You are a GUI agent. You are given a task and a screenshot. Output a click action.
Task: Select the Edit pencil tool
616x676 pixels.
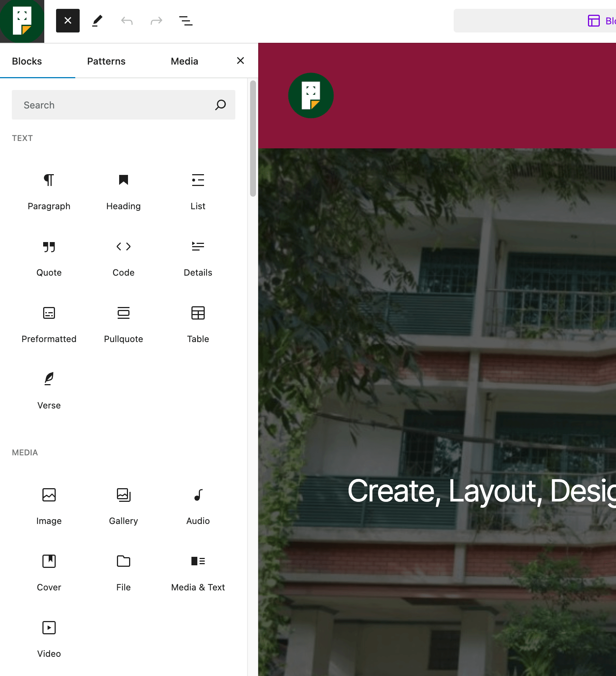coord(97,21)
